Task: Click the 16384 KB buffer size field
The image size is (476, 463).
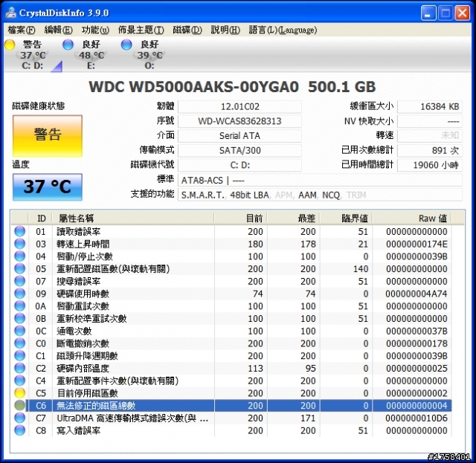Action: pyautogui.click(x=430, y=106)
